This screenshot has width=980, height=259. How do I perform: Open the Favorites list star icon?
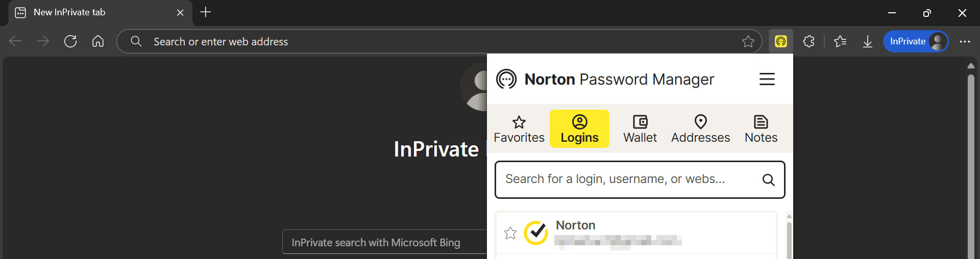840,41
